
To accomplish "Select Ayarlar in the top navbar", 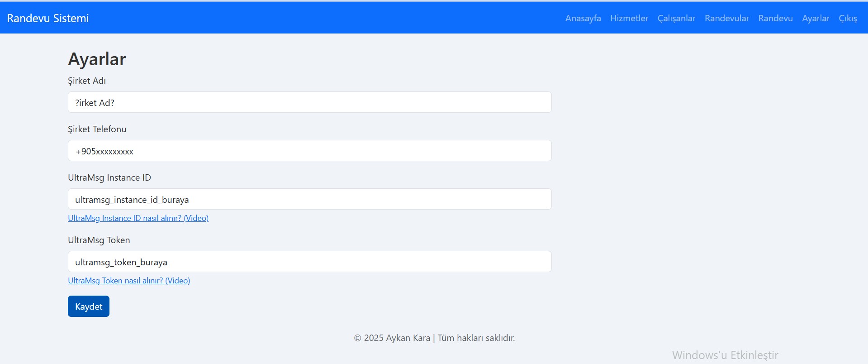I will (x=816, y=18).
